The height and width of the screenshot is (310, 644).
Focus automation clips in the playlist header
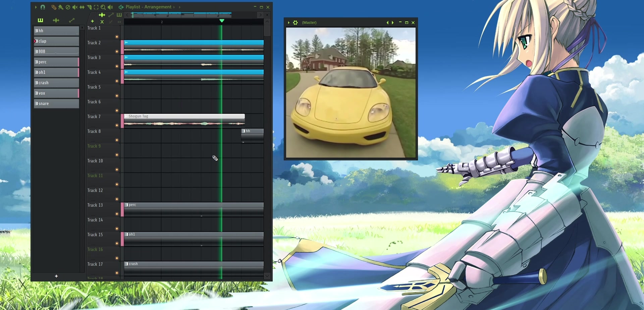click(111, 15)
